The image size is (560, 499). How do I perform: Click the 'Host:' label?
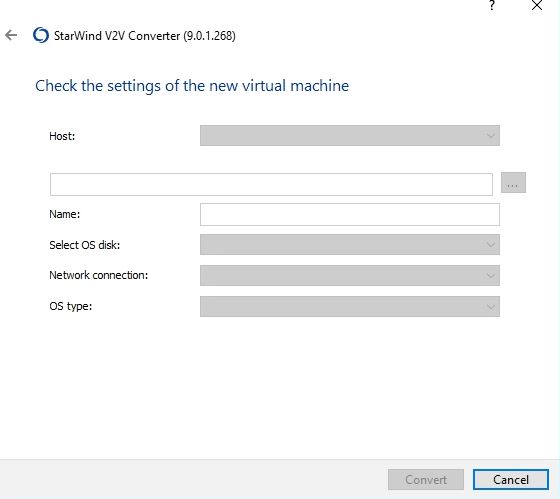(62, 136)
